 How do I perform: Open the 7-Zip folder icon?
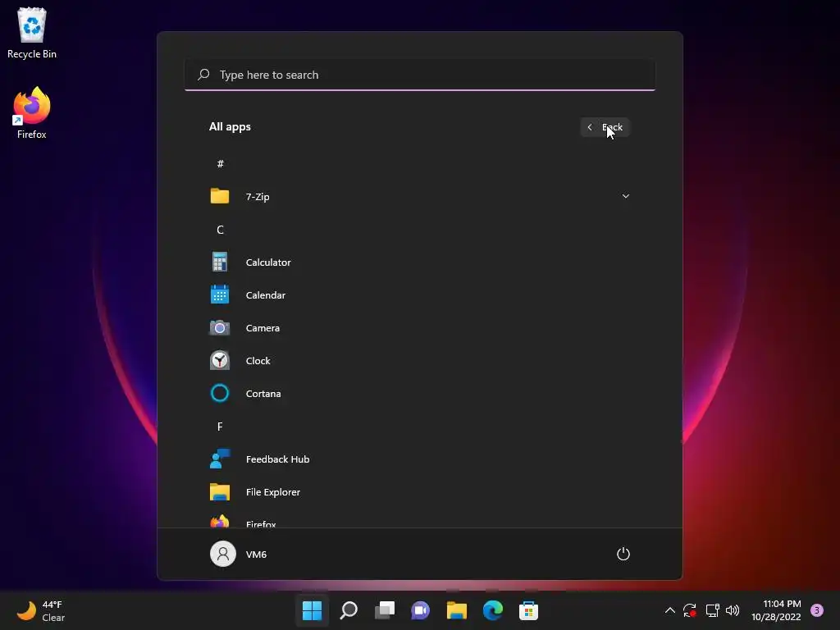click(220, 196)
